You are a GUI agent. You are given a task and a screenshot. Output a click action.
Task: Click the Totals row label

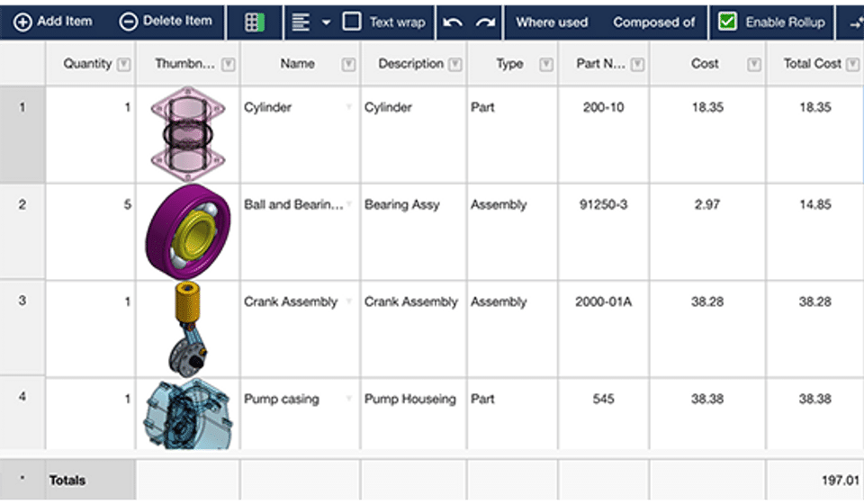tap(67, 481)
